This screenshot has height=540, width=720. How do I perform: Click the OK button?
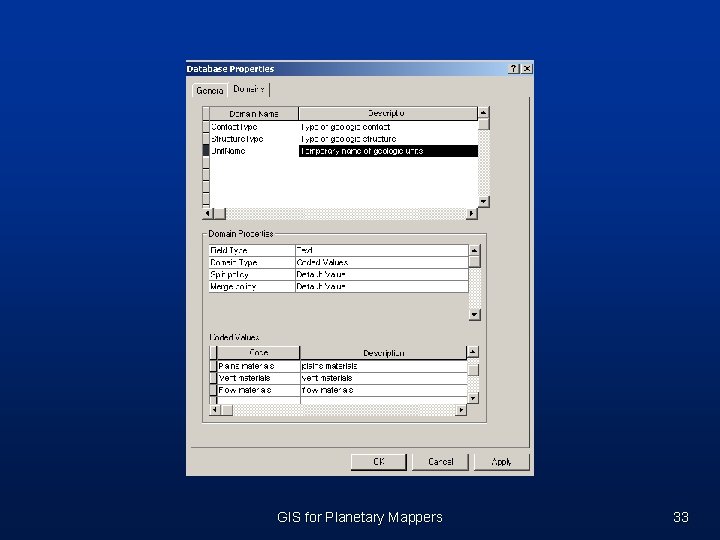(x=378, y=462)
